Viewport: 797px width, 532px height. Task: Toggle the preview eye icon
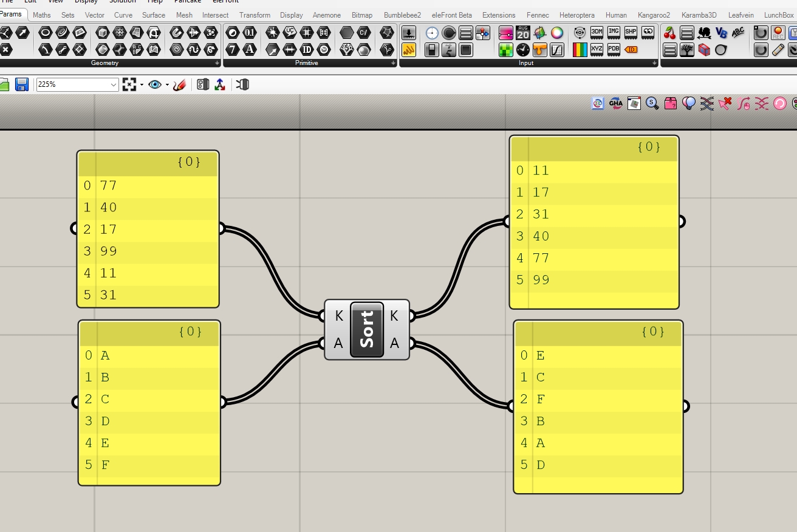pyautogui.click(x=155, y=85)
